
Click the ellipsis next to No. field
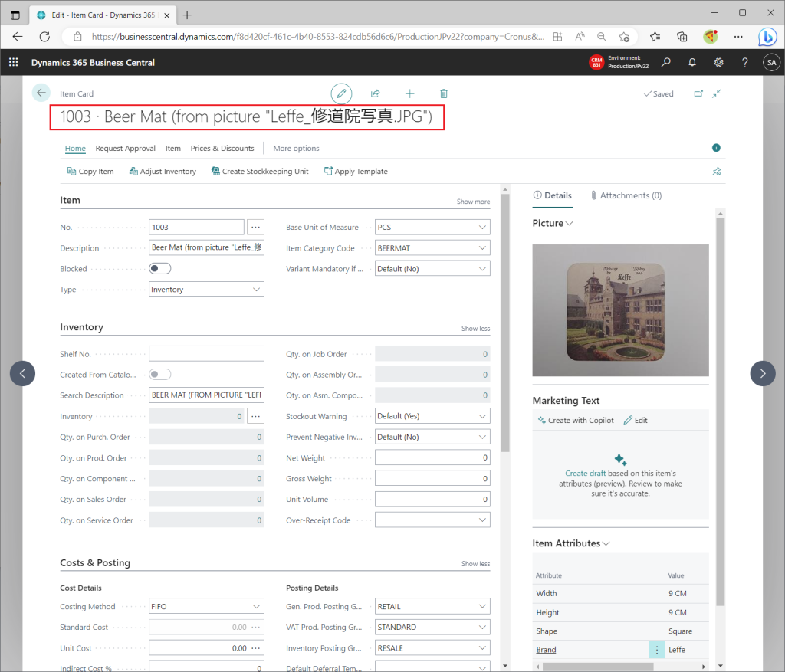(255, 227)
